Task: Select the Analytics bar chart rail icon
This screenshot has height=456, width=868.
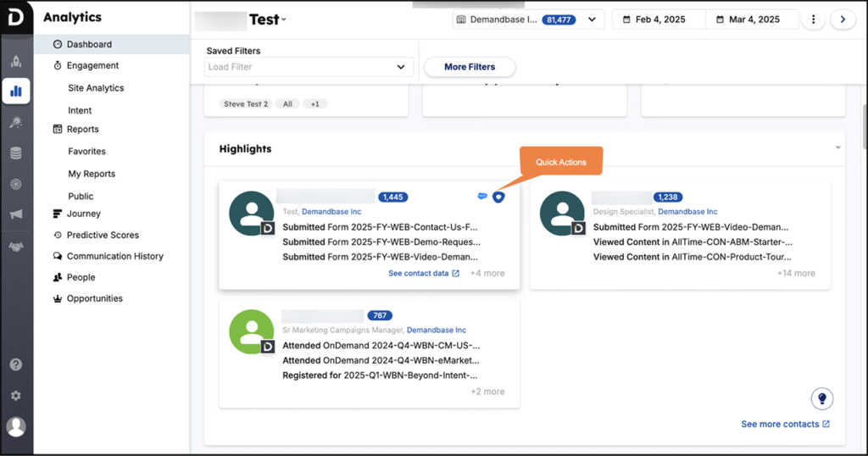Action: (x=16, y=91)
